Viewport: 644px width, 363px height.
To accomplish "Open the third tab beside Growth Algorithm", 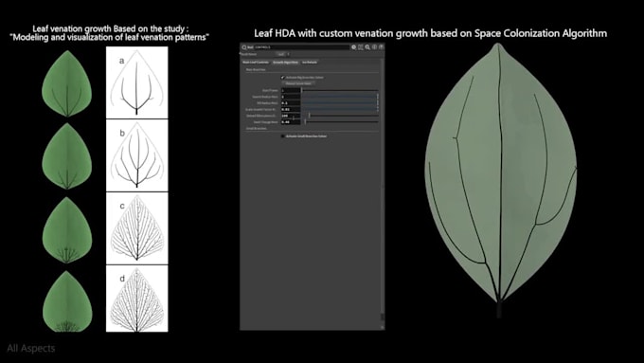I will [x=310, y=62].
